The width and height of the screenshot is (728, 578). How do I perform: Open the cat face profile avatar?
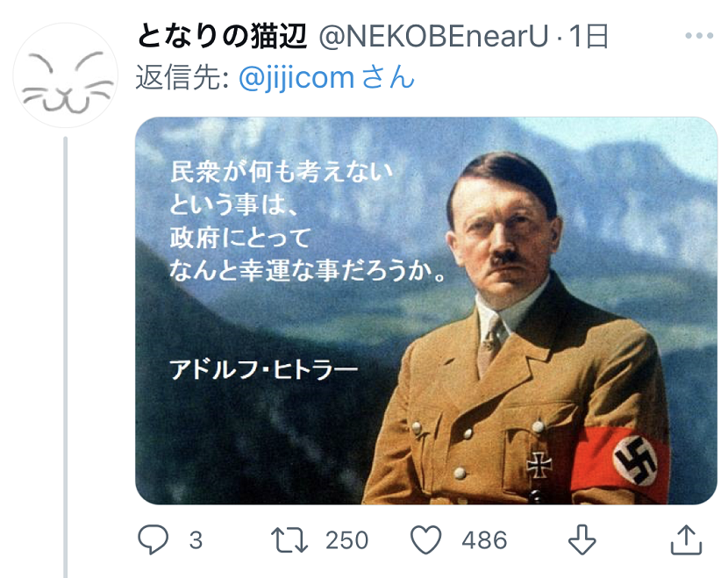click(66, 76)
